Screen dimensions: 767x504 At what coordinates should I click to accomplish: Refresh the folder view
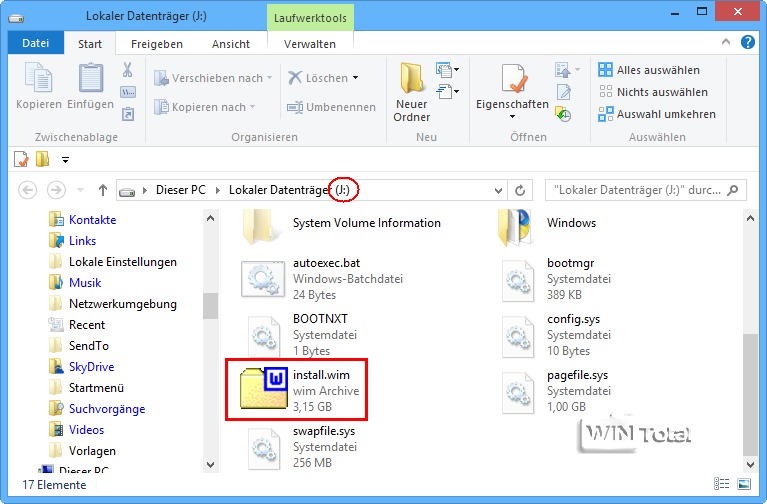coord(520,190)
